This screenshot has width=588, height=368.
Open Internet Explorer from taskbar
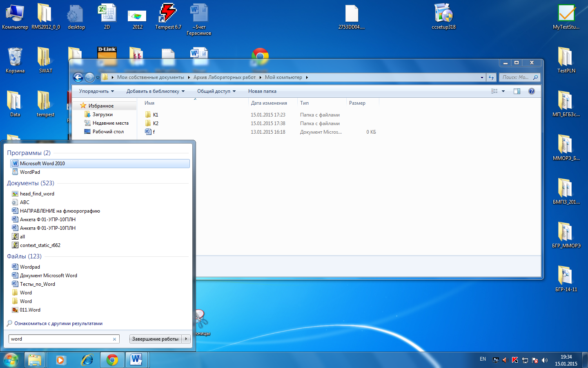tap(87, 360)
